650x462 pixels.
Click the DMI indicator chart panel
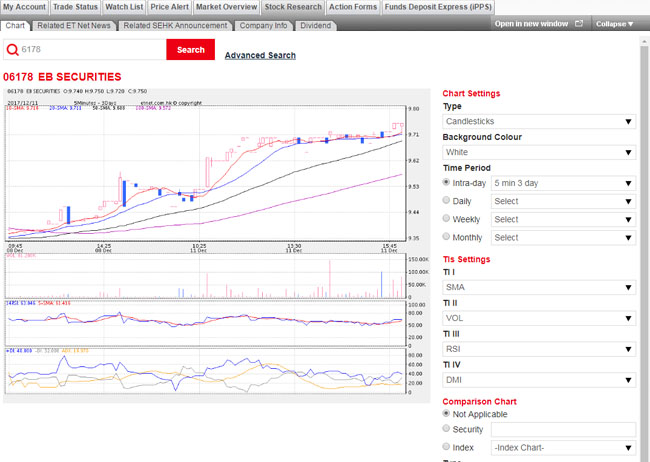206,371
